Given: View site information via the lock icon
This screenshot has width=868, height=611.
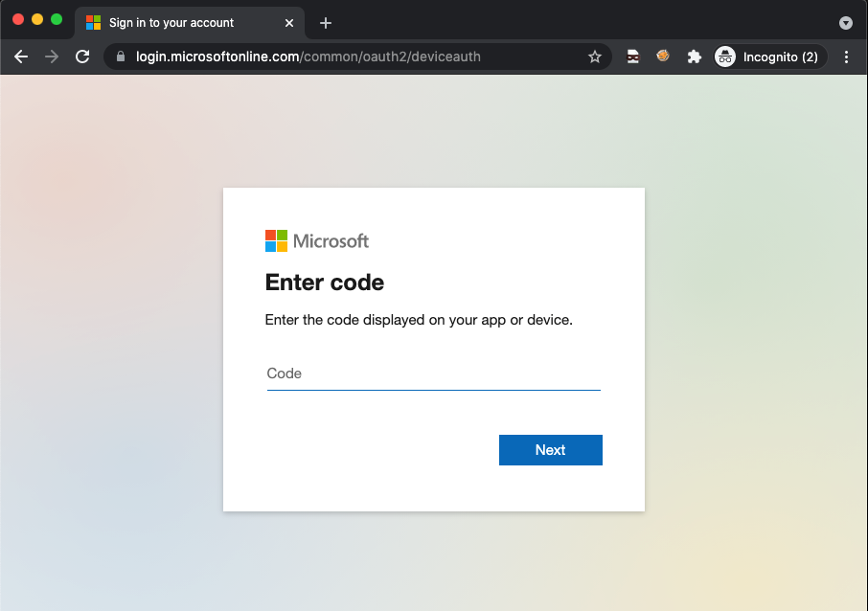Looking at the screenshot, I should coord(120,57).
